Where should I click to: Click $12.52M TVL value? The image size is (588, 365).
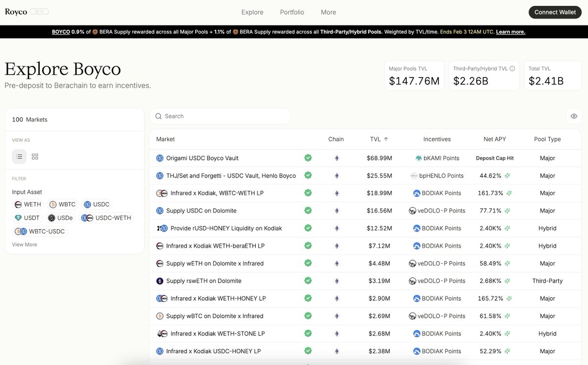(x=379, y=228)
